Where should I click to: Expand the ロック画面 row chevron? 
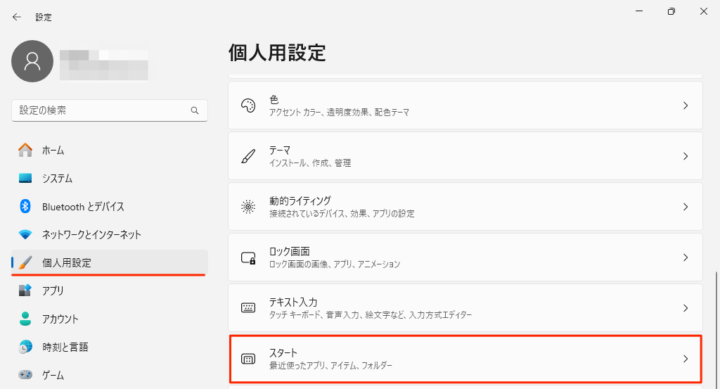(685, 258)
